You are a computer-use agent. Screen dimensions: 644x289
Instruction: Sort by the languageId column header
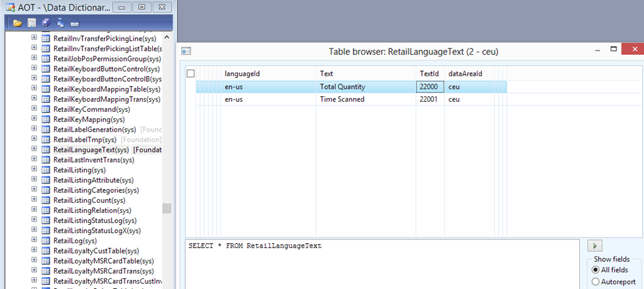pos(268,74)
